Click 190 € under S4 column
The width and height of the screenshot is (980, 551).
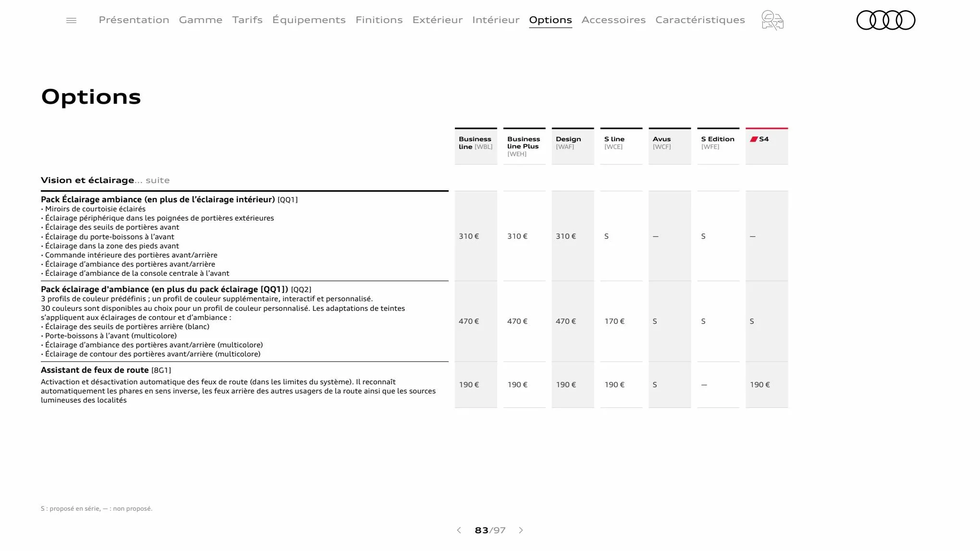(x=760, y=385)
